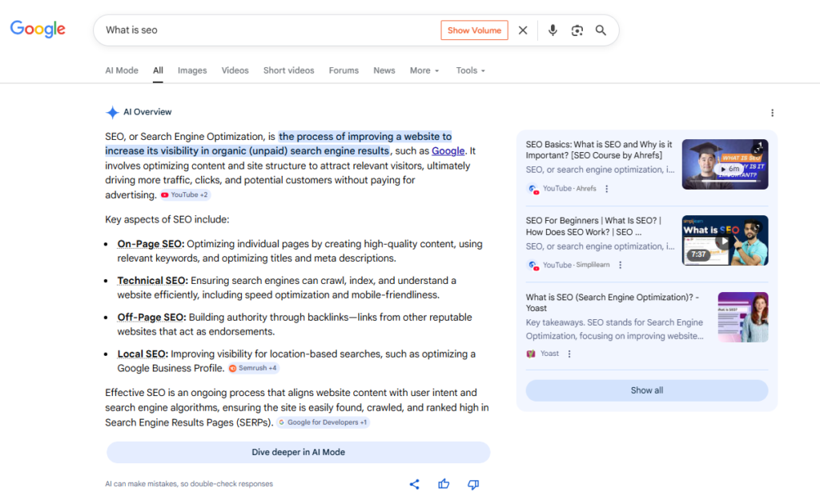The image size is (820, 504).
Task: Open the Google link in the overview text
Action: coord(448,150)
